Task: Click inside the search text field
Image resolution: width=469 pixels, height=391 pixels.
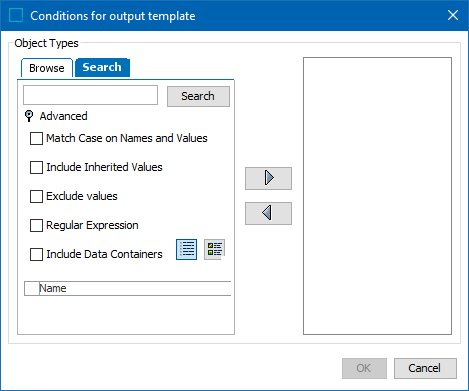Action: [x=90, y=95]
